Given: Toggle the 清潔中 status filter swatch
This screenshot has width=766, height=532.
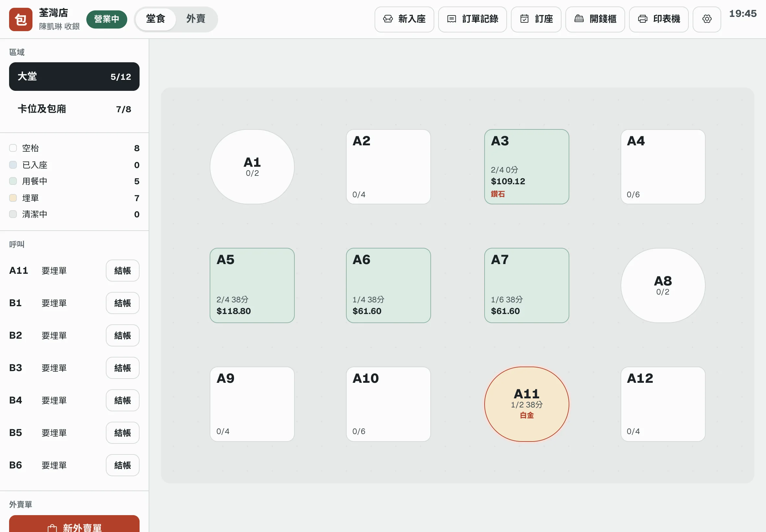Looking at the screenshot, I should pyautogui.click(x=13, y=214).
